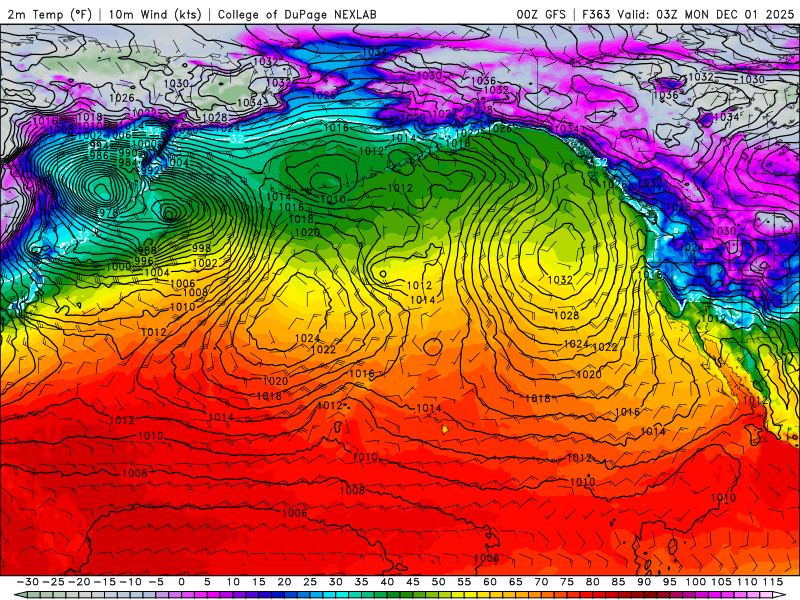Click the 55 value on the temperature legend

point(464,582)
